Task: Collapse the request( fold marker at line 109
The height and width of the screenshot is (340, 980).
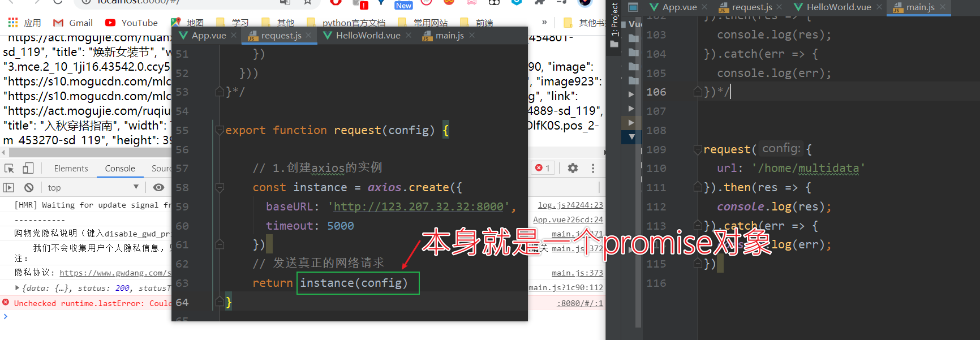Action: pyautogui.click(x=698, y=149)
